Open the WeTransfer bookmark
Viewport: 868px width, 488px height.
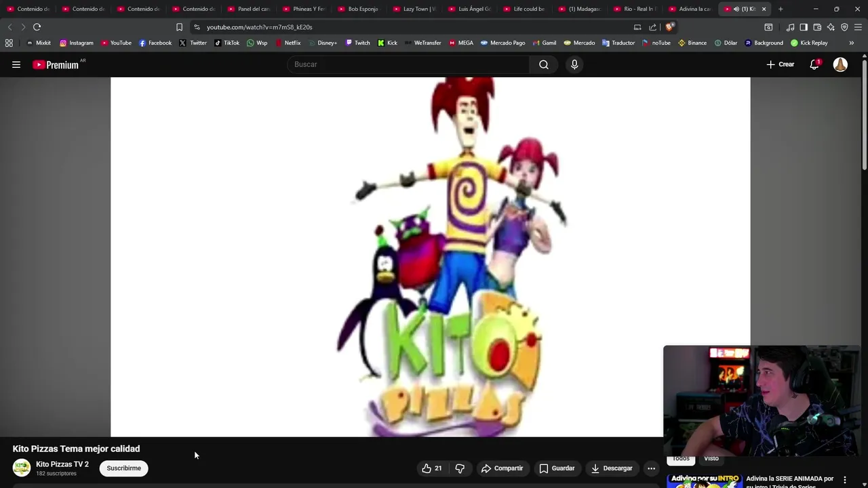pos(422,43)
